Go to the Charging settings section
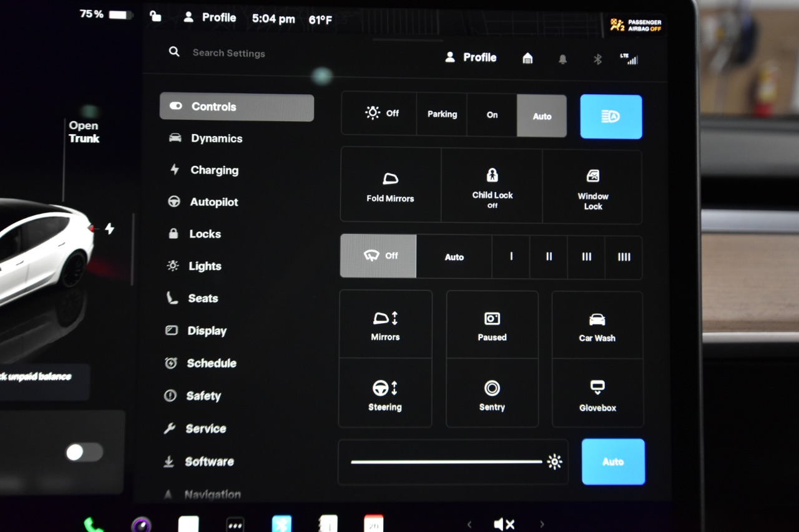 point(213,170)
